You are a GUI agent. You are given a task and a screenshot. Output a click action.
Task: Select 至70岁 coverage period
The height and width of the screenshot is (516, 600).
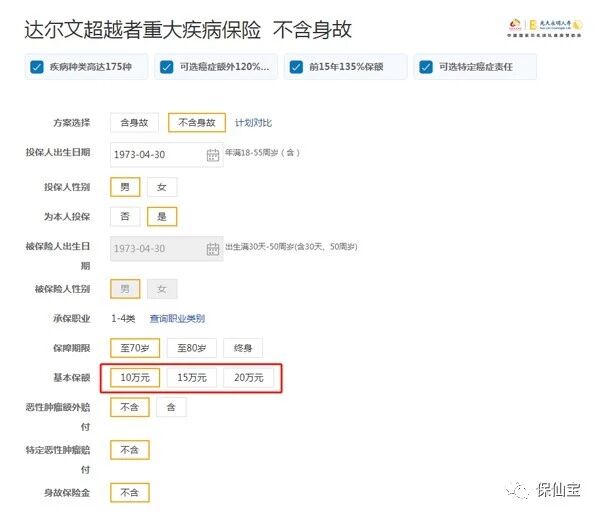click(x=135, y=348)
